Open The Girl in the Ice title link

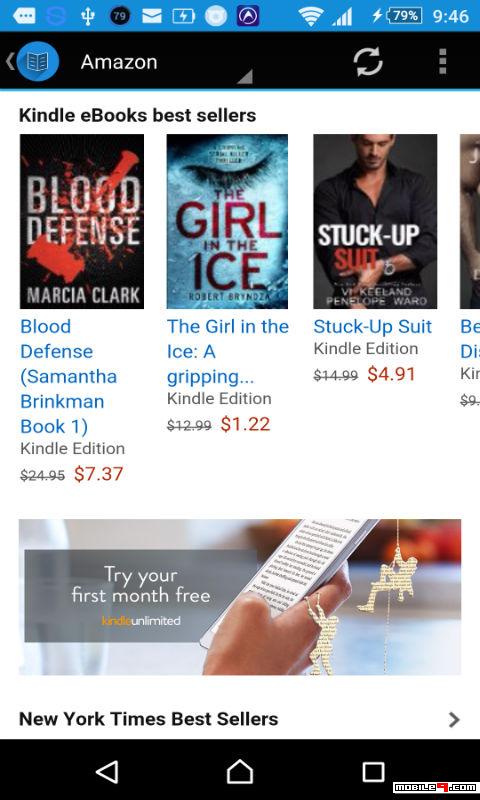click(x=228, y=352)
